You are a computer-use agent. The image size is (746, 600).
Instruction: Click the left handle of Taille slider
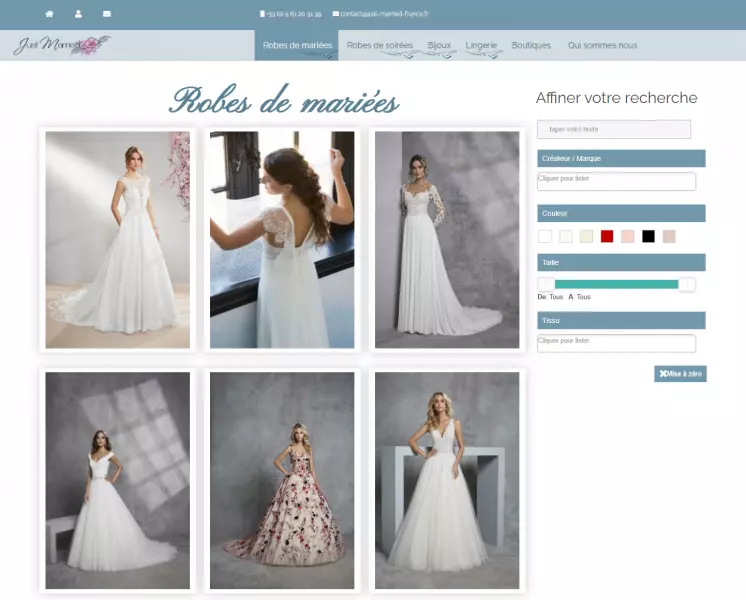click(x=547, y=284)
